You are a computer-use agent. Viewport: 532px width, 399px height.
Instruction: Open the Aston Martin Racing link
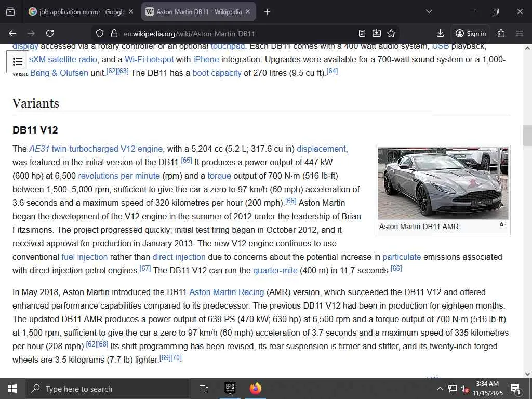pyautogui.click(x=227, y=292)
